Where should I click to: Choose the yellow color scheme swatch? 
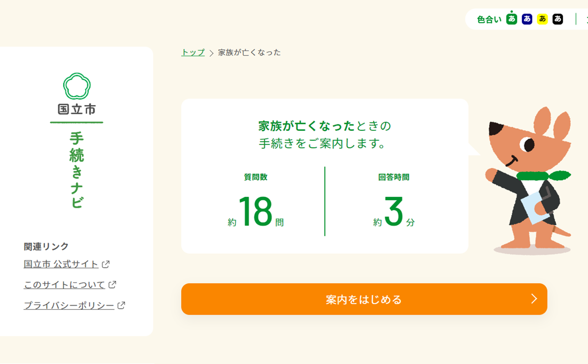tap(542, 19)
